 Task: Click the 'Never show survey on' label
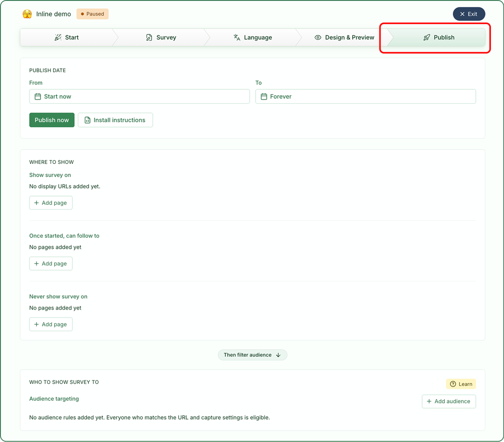coord(58,296)
